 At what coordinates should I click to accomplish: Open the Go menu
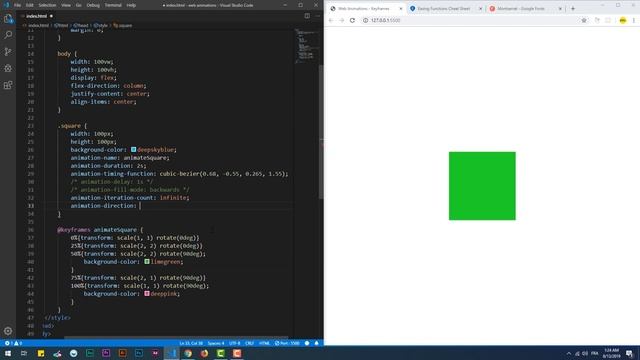[x=79, y=5]
